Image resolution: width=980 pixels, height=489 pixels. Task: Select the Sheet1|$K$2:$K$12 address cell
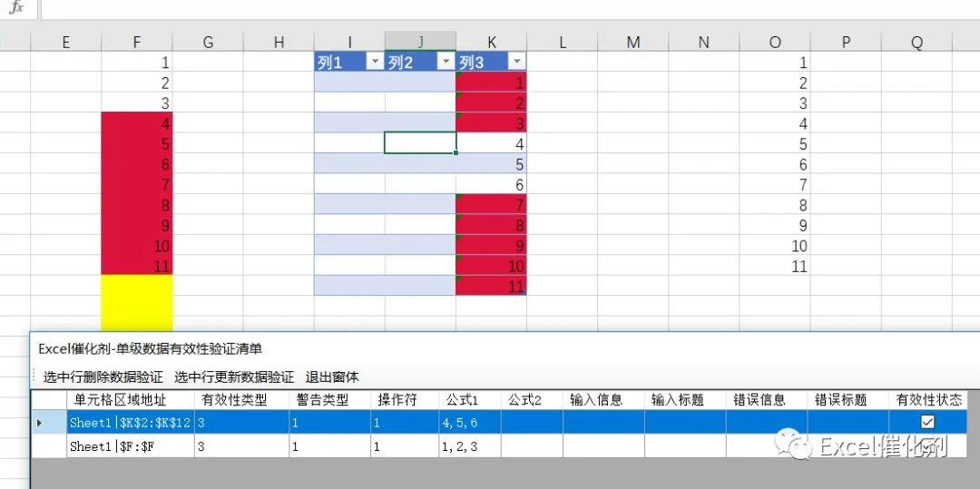(x=131, y=423)
